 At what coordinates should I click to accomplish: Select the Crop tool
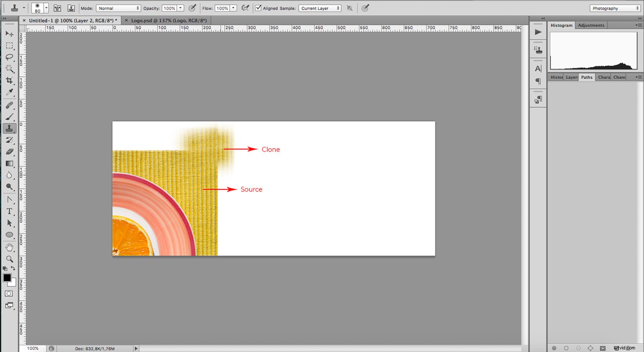[9, 80]
